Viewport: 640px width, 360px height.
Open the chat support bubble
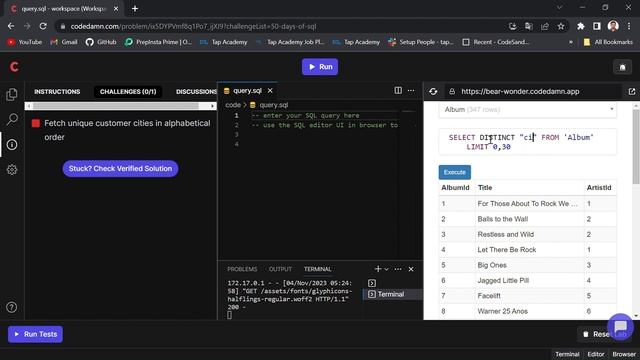coord(620,326)
